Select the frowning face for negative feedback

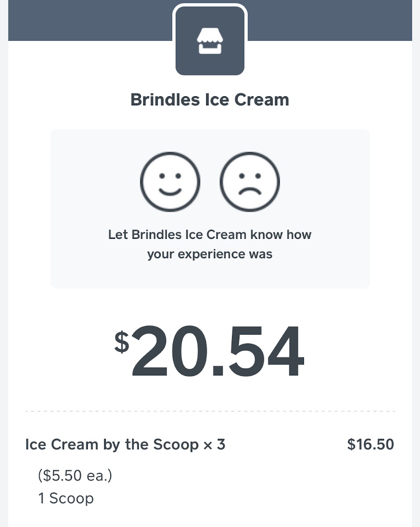point(250,181)
